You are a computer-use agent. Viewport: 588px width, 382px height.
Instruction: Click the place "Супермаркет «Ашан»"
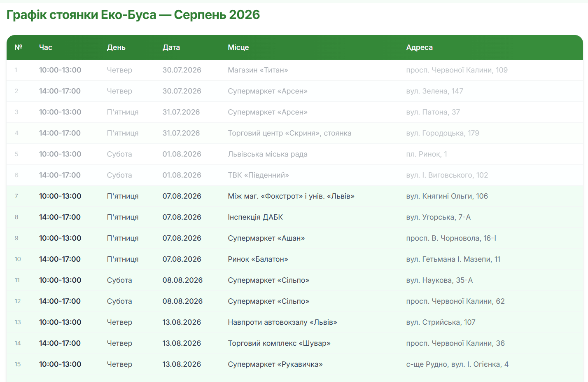(266, 238)
